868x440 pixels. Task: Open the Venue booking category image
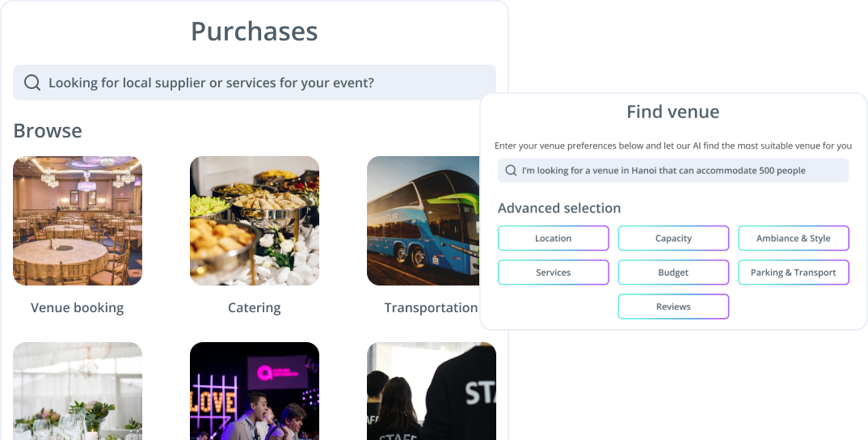pos(78,221)
